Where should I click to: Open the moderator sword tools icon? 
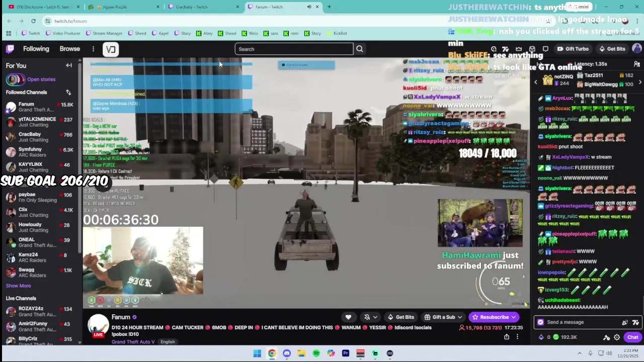pyautogui.click(x=607, y=337)
